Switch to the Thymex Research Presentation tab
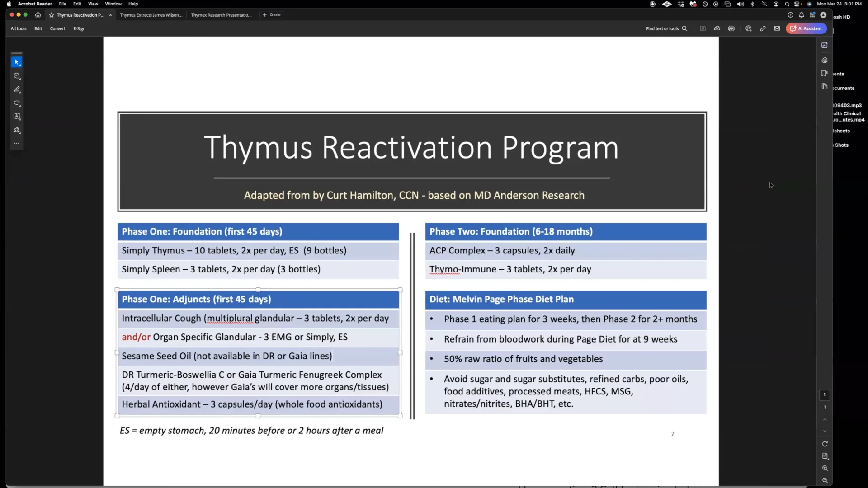Viewport: 868px width, 488px height. pyautogui.click(x=221, y=15)
